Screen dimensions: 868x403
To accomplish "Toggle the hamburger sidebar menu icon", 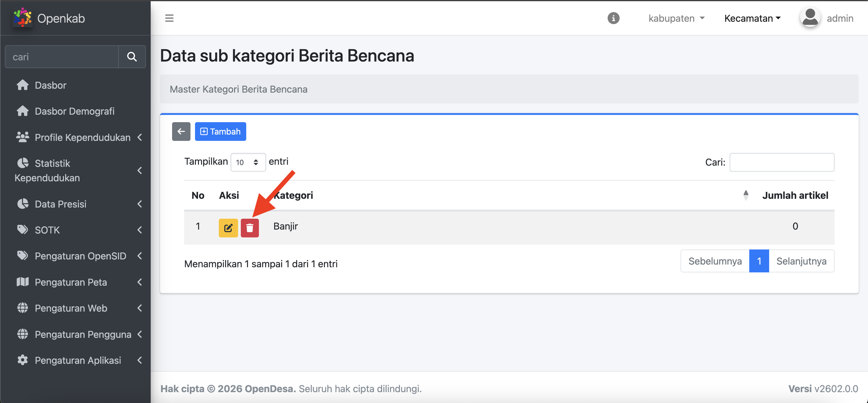I will 169,18.
